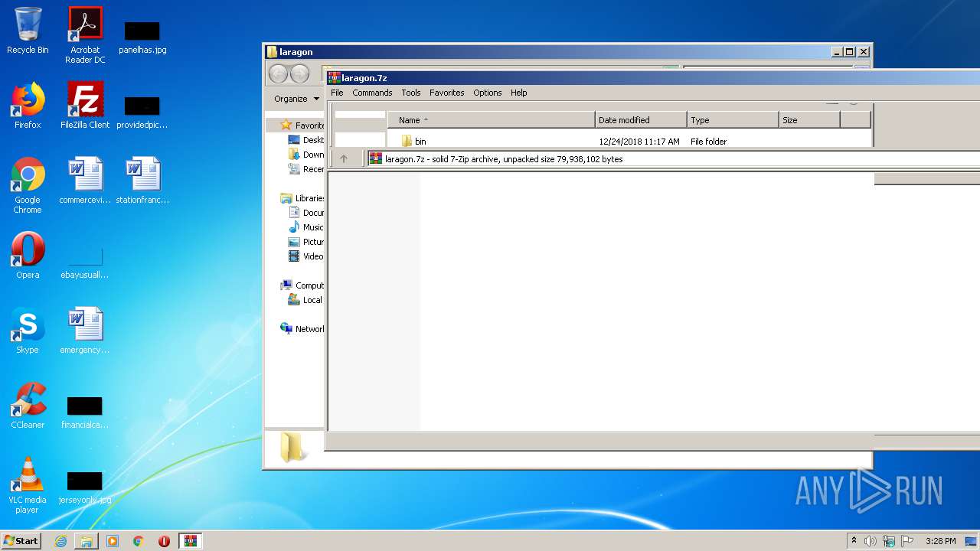Viewport: 980px width, 551px height.
Task: Launch Skype from the desktop
Action: tap(28, 331)
